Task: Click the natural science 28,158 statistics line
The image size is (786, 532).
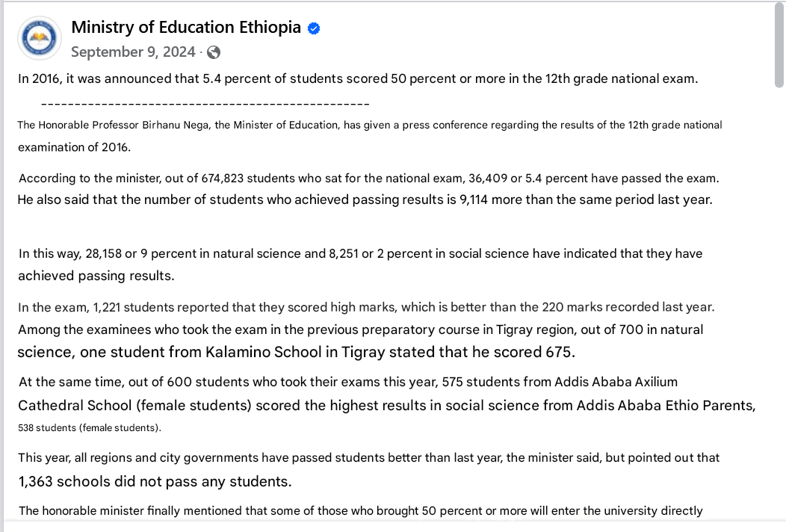Action: (x=360, y=254)
